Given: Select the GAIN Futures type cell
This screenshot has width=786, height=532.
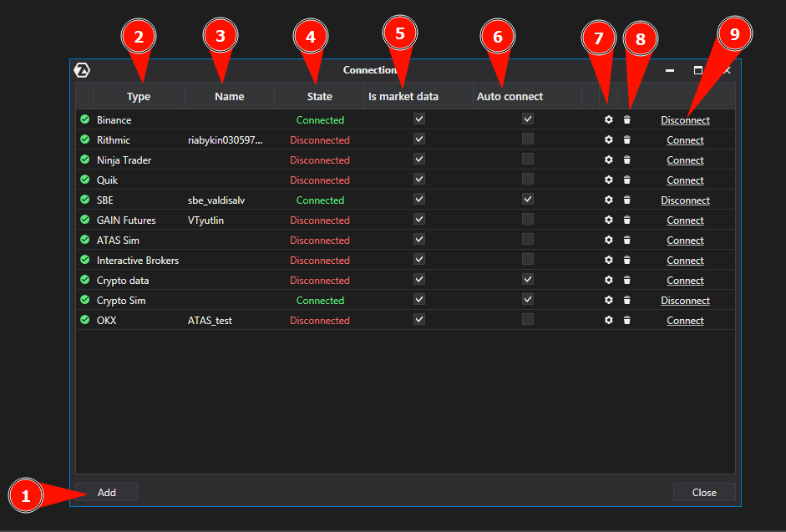Looking at the screenshot, I should [x=126, y=220].
